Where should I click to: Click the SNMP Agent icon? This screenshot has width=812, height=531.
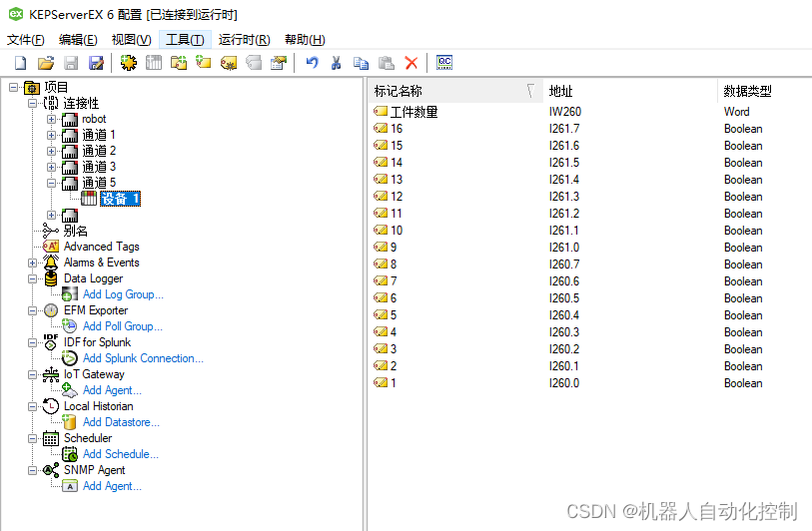coord(51,470)
